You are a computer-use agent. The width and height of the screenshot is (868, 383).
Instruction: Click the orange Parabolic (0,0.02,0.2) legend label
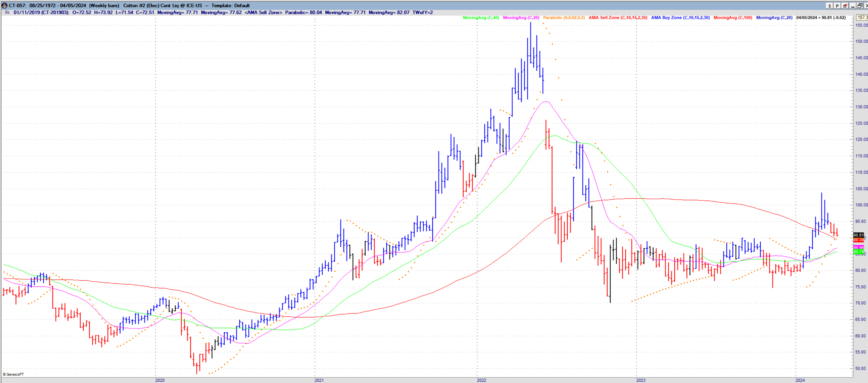(564, 18)
